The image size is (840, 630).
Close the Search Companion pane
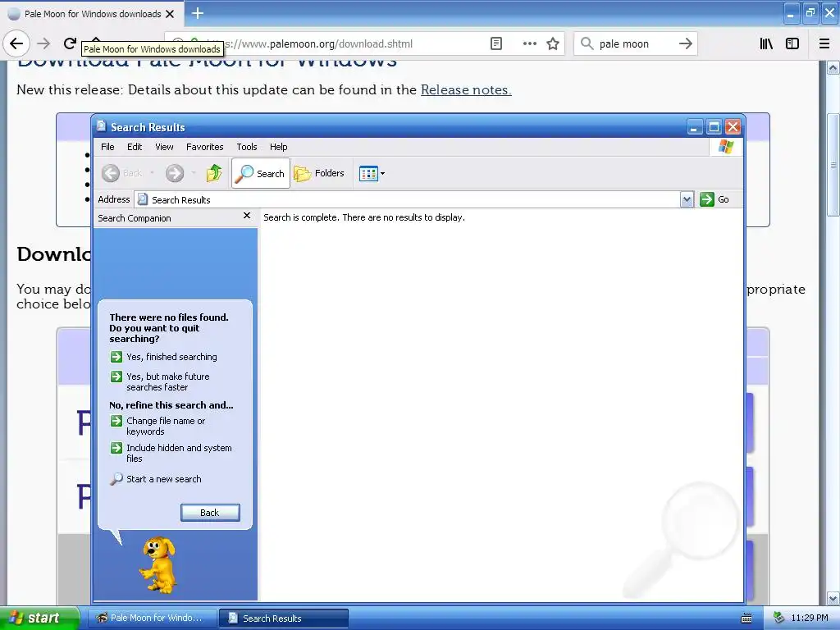[x=246, y=216]
